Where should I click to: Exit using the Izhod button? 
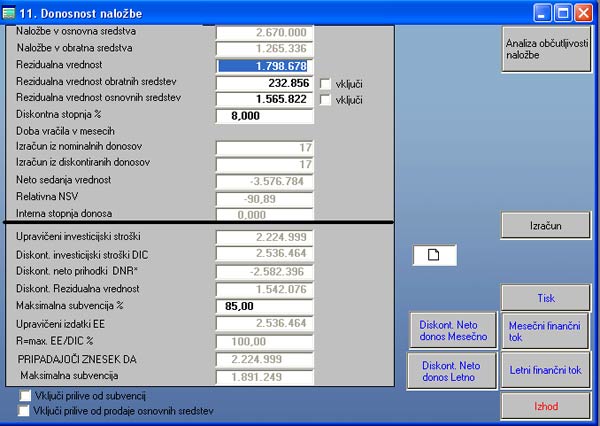pos(544,406)
